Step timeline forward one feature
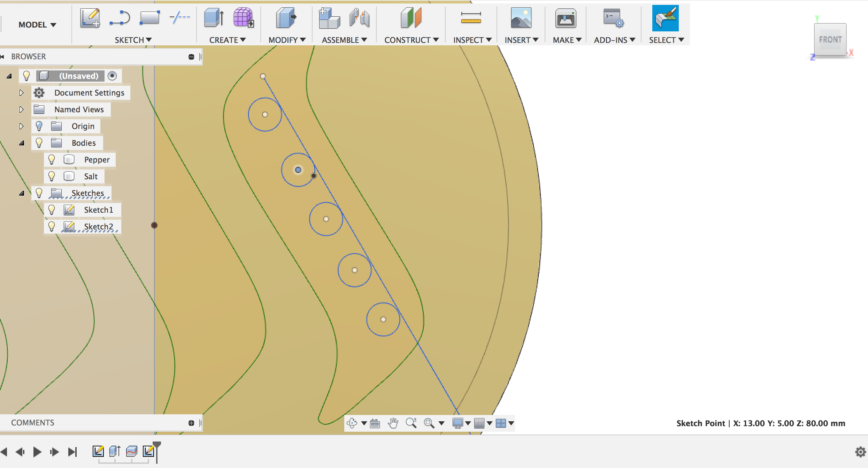This screenshot has width=868, height=468. click(54, 452)
